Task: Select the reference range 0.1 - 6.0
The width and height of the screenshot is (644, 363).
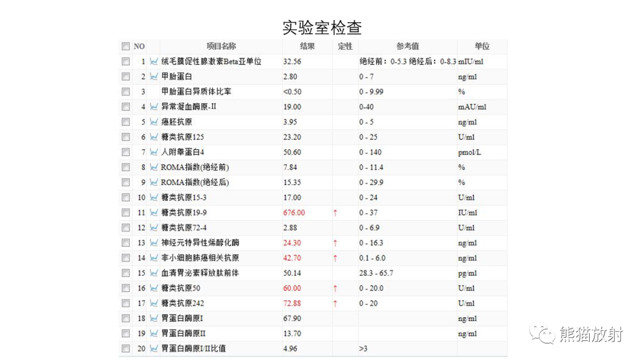Action: [372, 258]
